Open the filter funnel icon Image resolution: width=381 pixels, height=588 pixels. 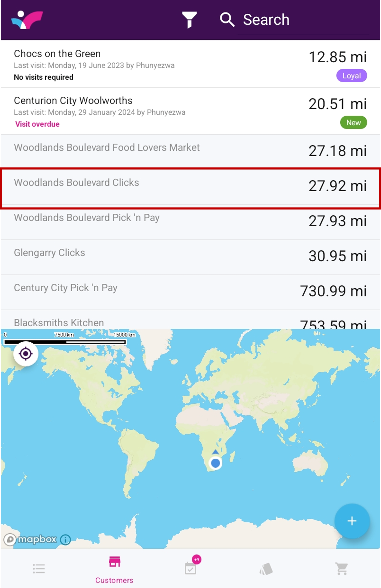tap(189, 20)
